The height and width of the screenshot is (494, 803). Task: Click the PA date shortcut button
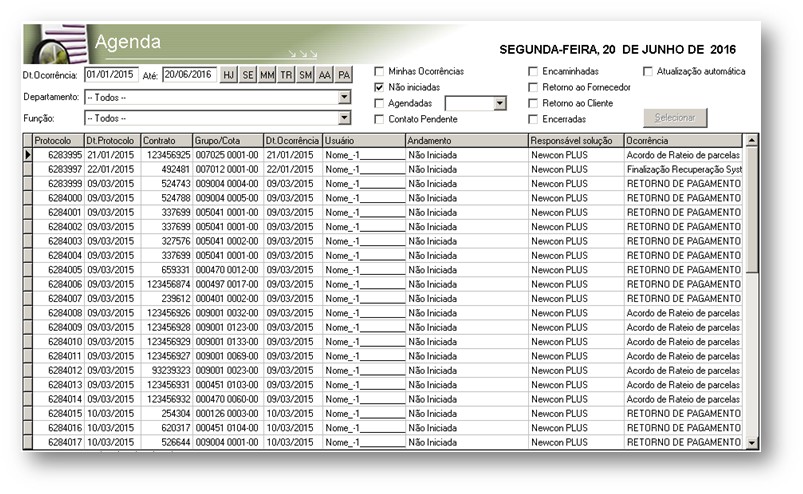(344, 75)
